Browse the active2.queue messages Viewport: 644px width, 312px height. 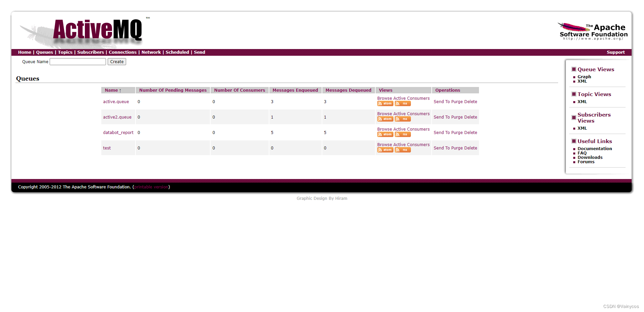click(384, 114)
